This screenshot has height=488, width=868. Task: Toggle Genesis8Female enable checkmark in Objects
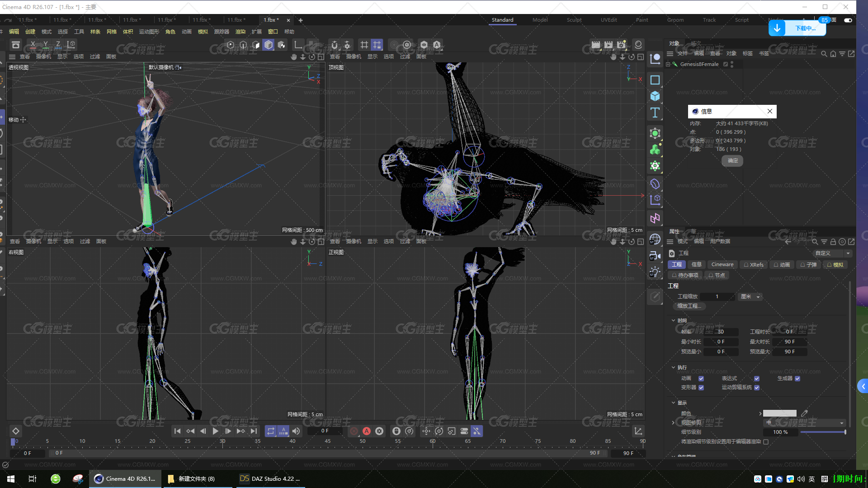(726, 64)
